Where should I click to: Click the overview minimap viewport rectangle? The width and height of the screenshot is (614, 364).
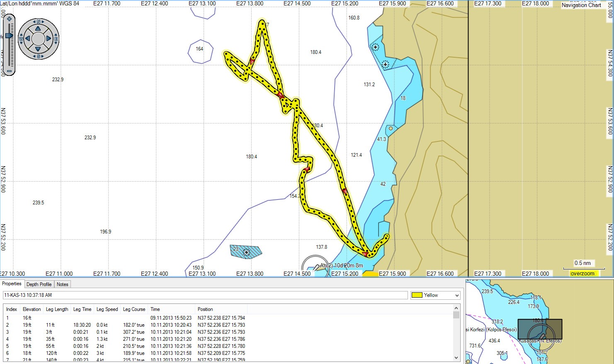(x=540, y=329)
